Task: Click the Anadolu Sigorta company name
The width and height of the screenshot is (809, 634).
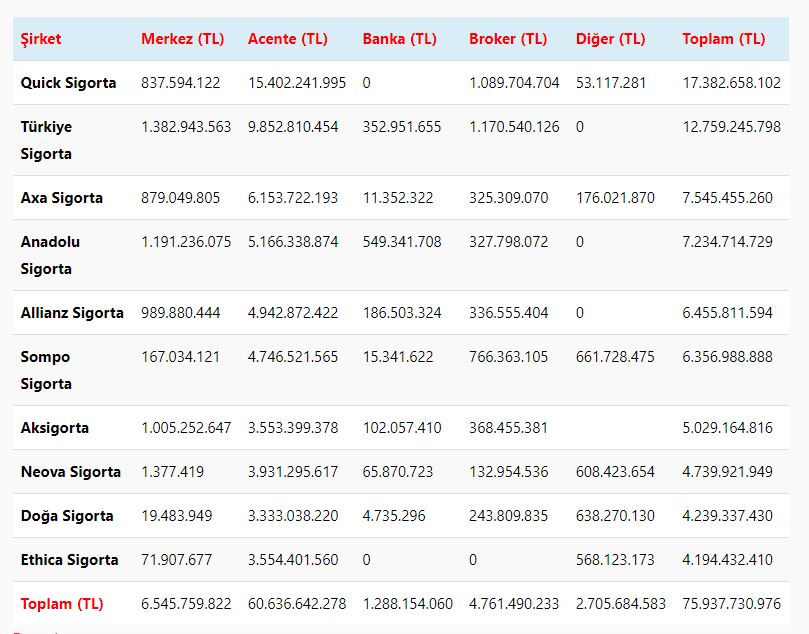Action: pyautogui.click(x=50, y=255)
